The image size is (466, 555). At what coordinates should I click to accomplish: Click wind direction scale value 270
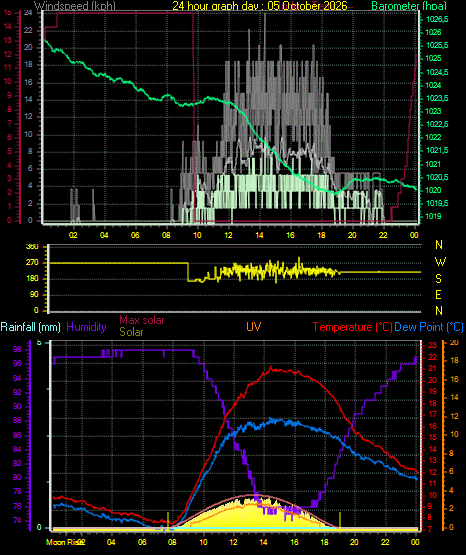[32, 263]
